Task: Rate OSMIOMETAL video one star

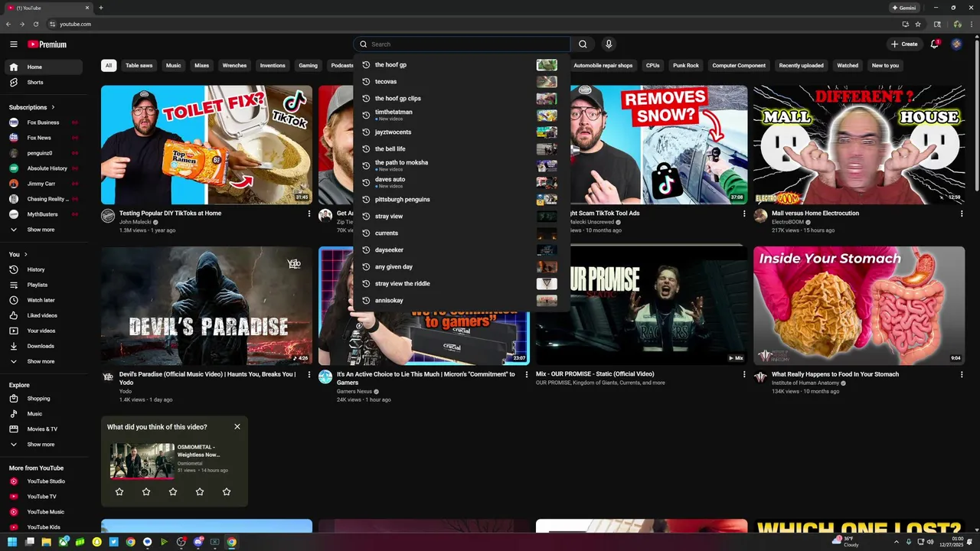Action: point(119,492)
